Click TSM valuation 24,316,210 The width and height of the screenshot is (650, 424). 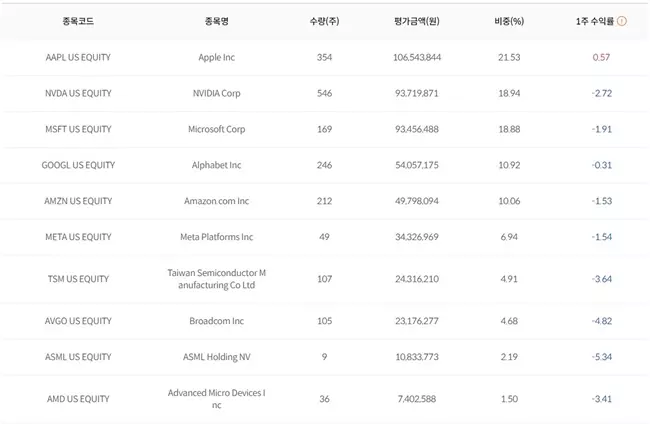417,279
